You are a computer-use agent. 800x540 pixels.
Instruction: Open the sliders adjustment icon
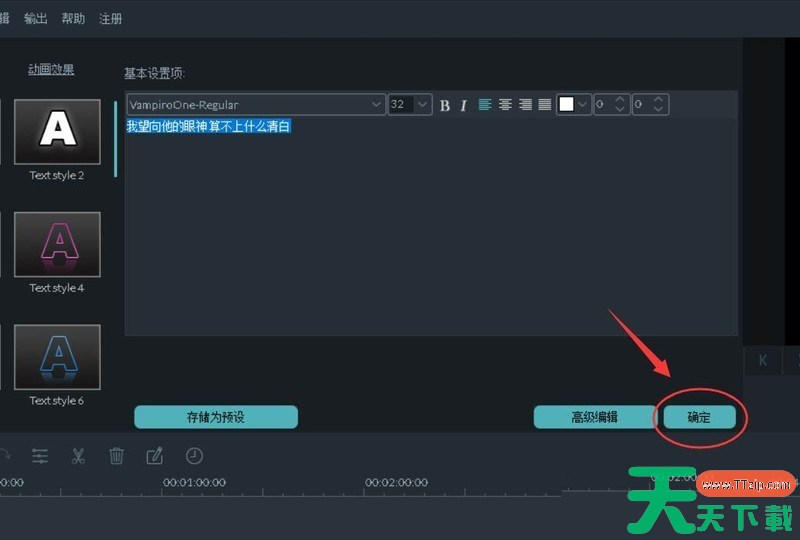pyautogui.click(x=40, y=456)
